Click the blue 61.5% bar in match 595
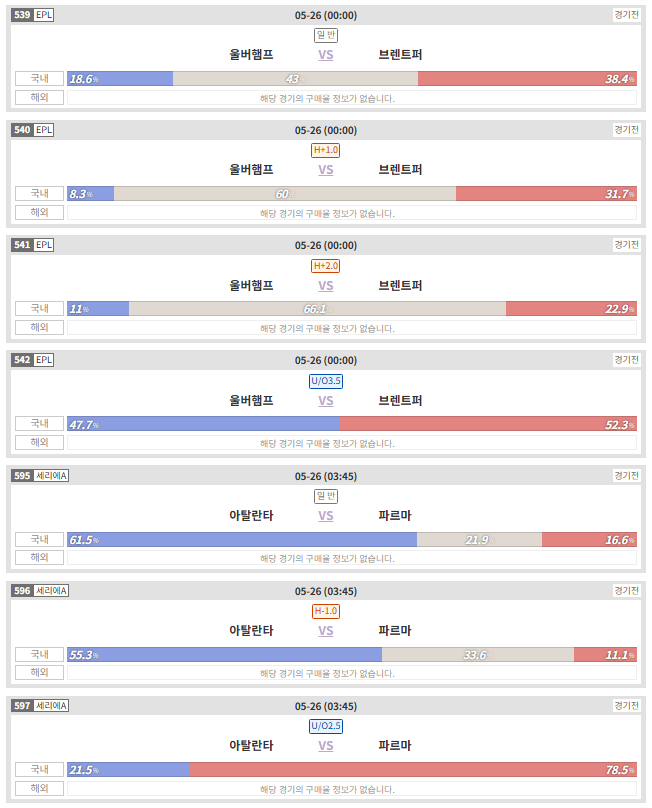This screenshot has width=652, height=808. pos(242,540)
